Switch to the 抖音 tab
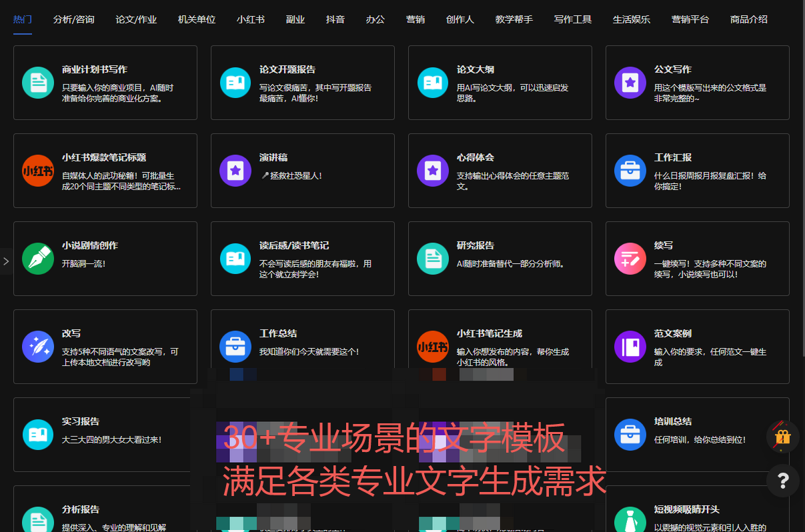 335,20
